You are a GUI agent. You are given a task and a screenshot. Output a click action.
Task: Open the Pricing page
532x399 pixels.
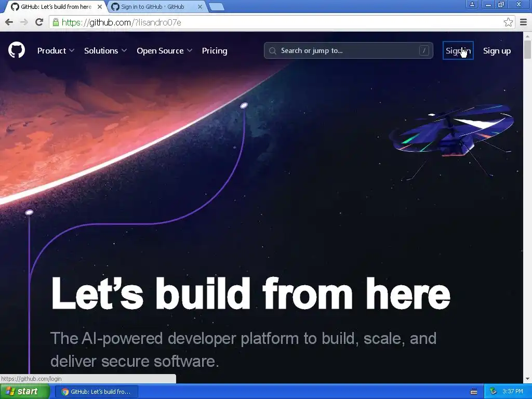[x=215, y=50]
